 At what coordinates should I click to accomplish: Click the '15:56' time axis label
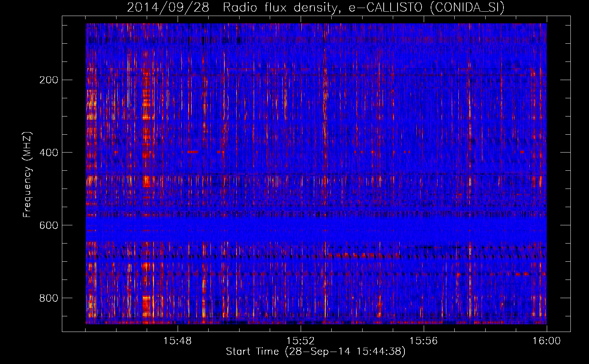[x=423, y=341]
